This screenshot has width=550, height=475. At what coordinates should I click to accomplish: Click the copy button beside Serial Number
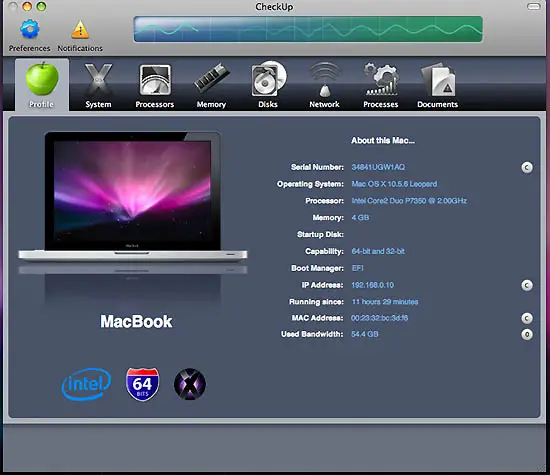526,167
